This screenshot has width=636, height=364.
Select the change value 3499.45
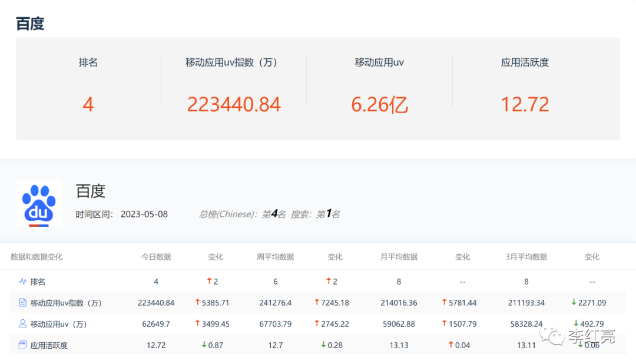click(216, 324)
